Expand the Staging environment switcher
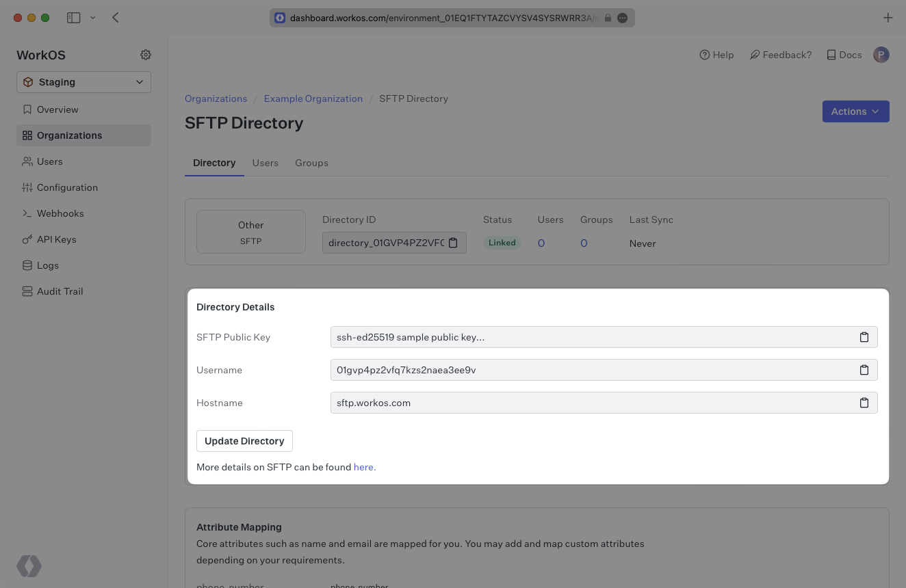 (x=83, y=82)
